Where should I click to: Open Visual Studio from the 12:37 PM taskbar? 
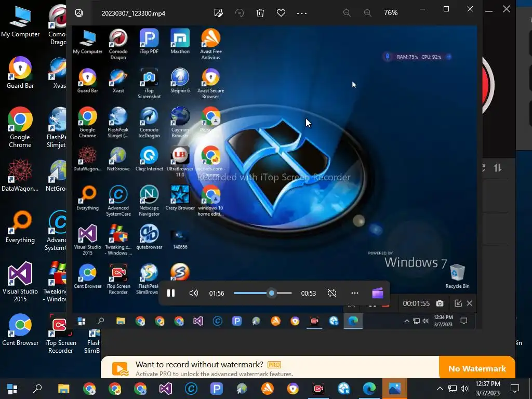click(166, 389)
